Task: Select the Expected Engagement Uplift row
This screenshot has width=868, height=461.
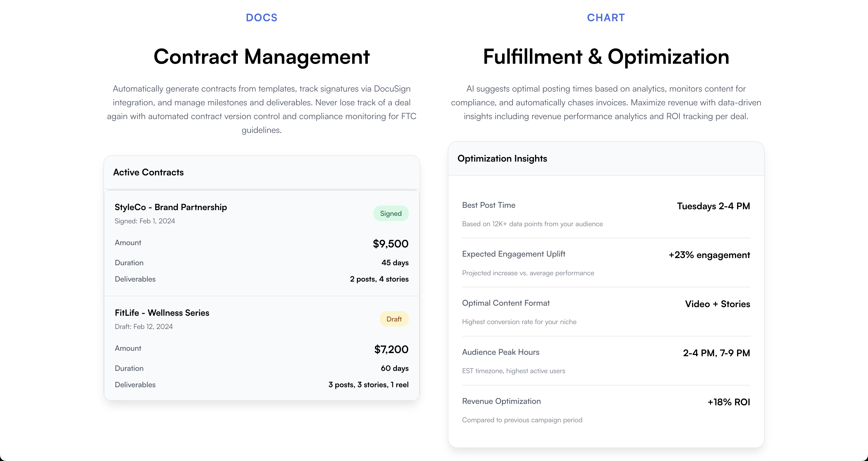Action: (514, 254)
